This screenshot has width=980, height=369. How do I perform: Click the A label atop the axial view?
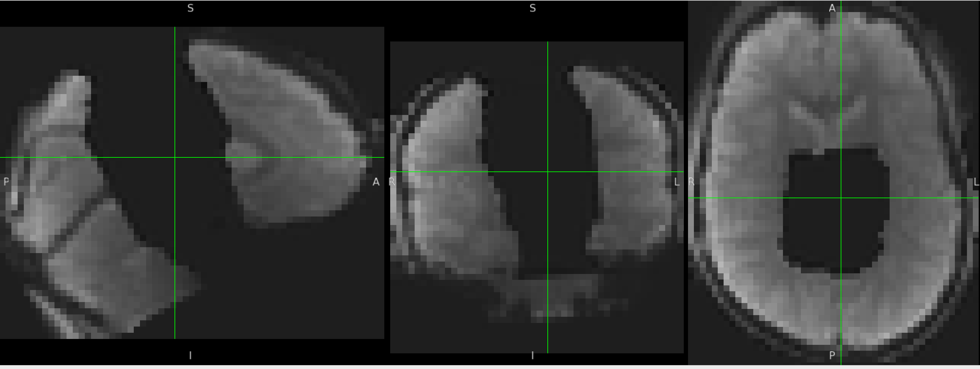click(x=833, y=8)
